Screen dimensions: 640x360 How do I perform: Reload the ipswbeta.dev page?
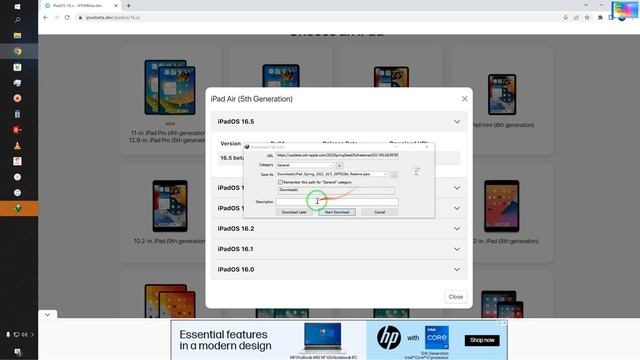(67, 18)
